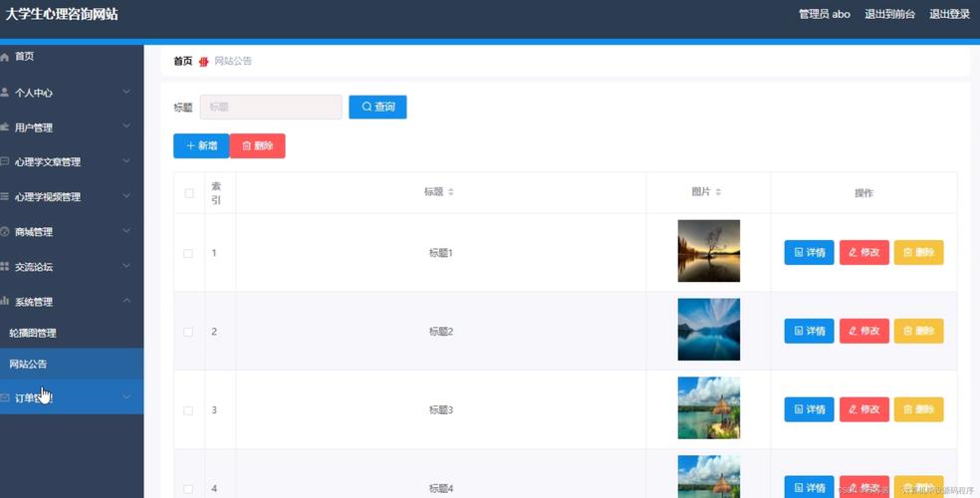Select the 网站公告 submenu item
The image size is (980, 498).
(x=28, y=364)
